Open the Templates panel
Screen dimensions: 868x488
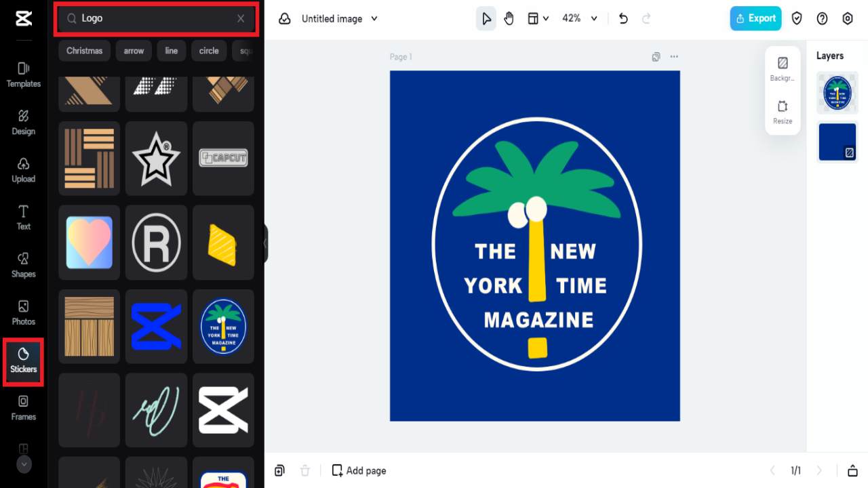point(24,75)
